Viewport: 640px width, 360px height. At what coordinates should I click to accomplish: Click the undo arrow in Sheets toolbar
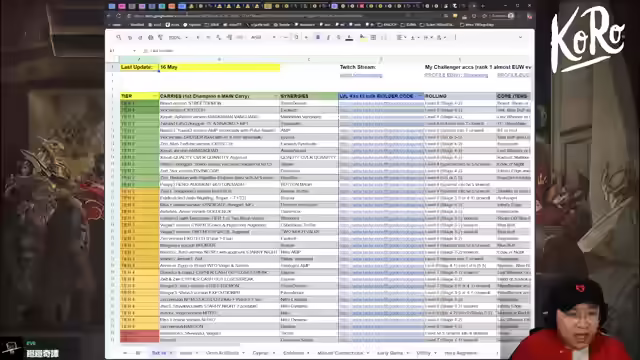pos(130,38)
